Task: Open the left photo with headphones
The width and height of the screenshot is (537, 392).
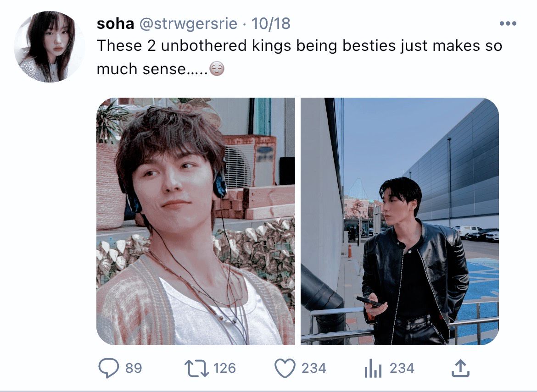Action: tap(196, 221)
